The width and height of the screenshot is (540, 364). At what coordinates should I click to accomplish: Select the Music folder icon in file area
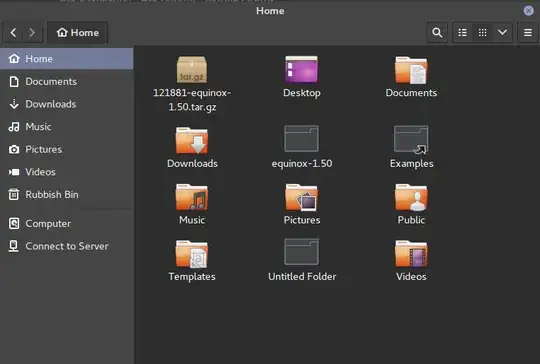coord(192,197)
